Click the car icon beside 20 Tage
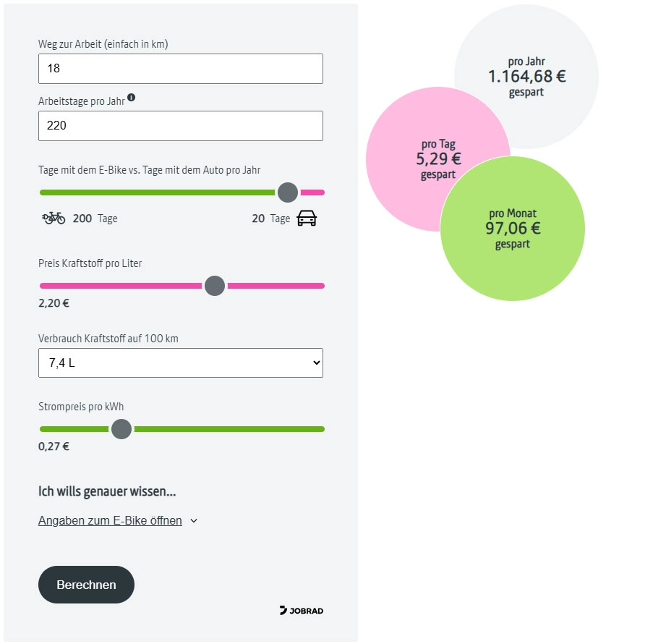The height and width of the screenshot is (644, 666). click(307, 218)
